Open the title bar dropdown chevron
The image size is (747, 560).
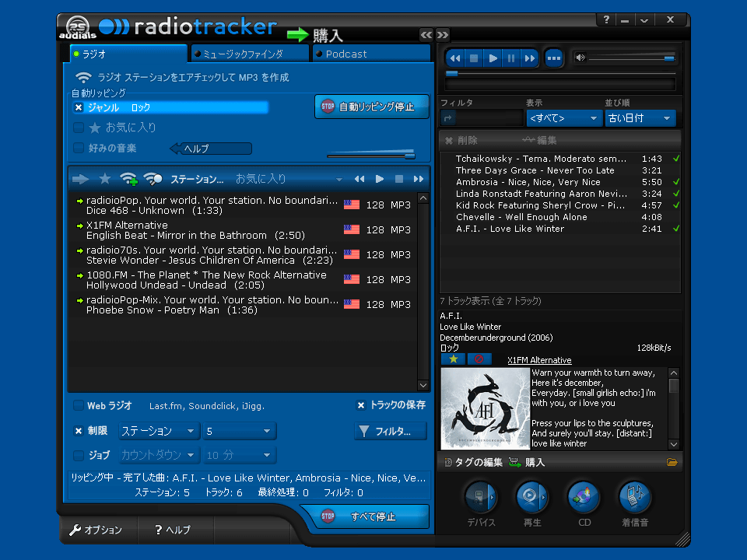[644, 20]
